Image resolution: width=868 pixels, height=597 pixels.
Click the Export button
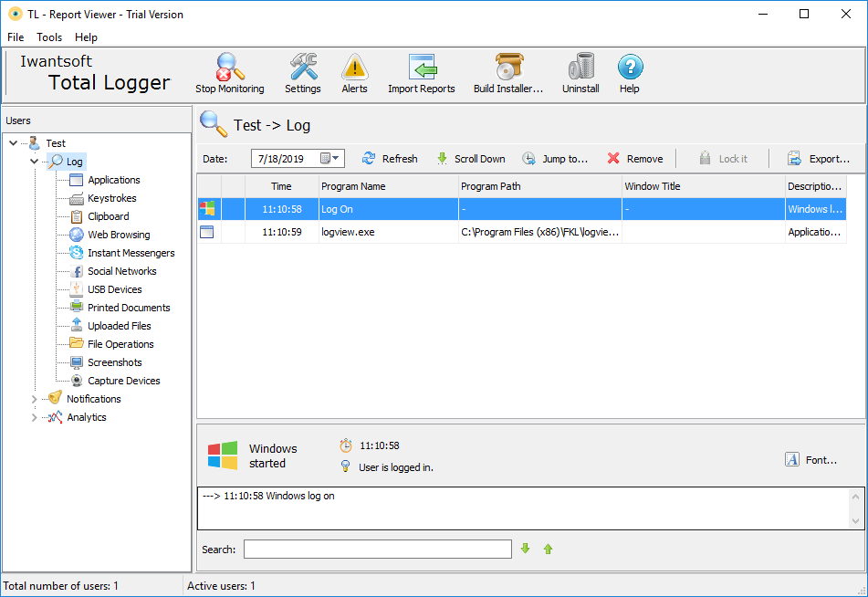coord(819,159)
